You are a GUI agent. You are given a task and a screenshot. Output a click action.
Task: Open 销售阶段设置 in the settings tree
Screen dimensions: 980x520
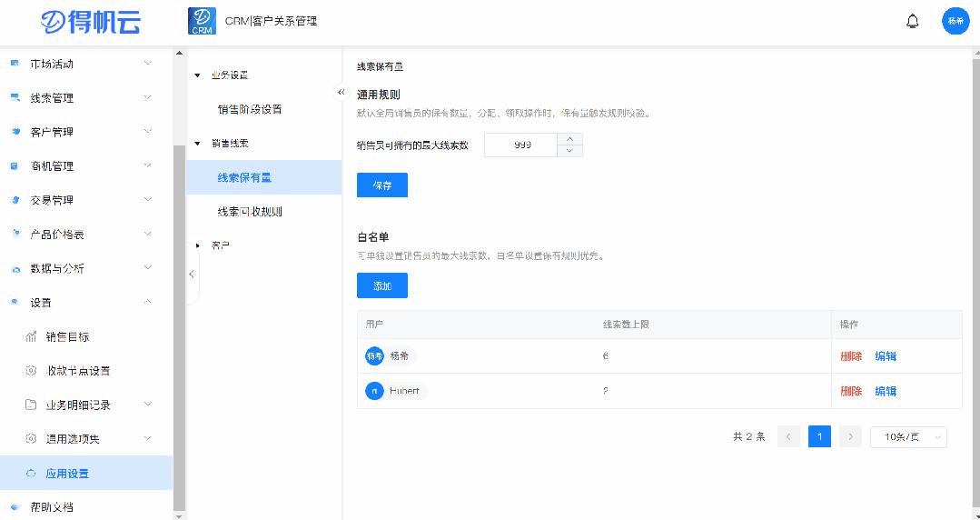coord(250,109)
